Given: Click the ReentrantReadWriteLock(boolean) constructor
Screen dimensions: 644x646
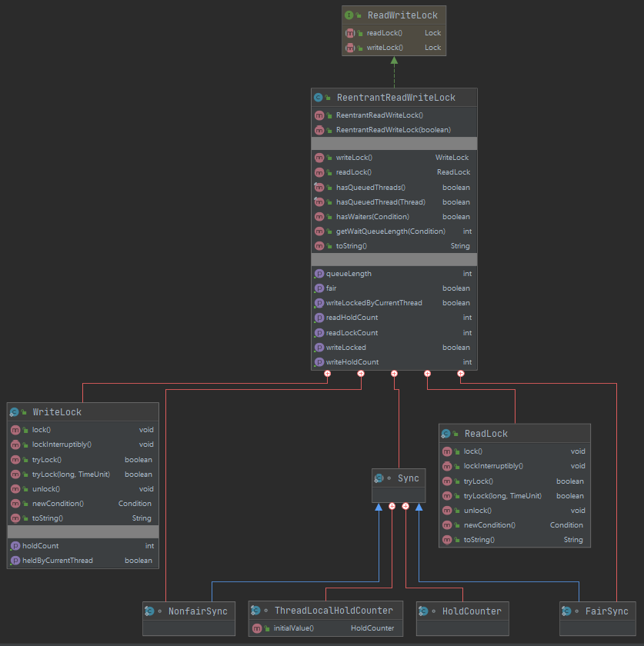Looking at the screenshot, I should click(394, 130).
